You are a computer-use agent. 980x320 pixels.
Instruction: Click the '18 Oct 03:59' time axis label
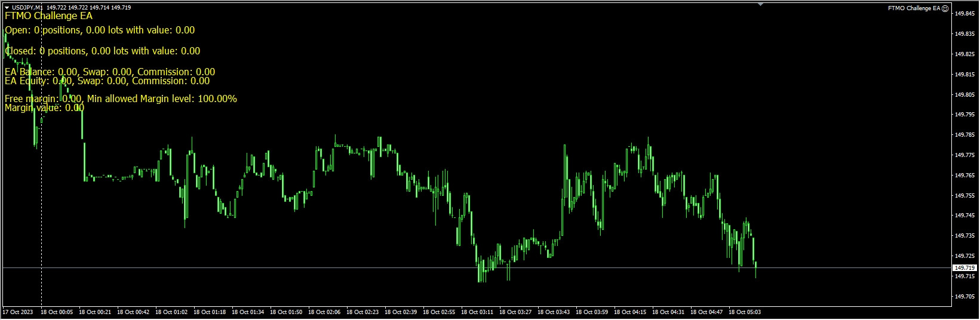pos(592,312)
